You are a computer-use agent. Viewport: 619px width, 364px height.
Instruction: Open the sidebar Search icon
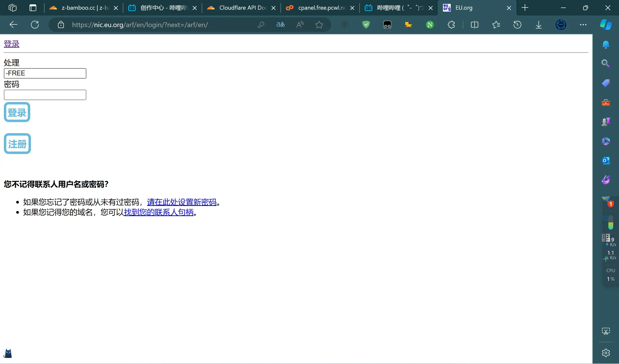pyautogui.click(x=606, y=63)
